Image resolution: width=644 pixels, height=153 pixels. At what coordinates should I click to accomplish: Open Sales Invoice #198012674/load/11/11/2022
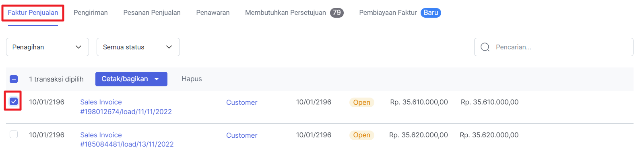pyautogui.click(x=126, y=107)
